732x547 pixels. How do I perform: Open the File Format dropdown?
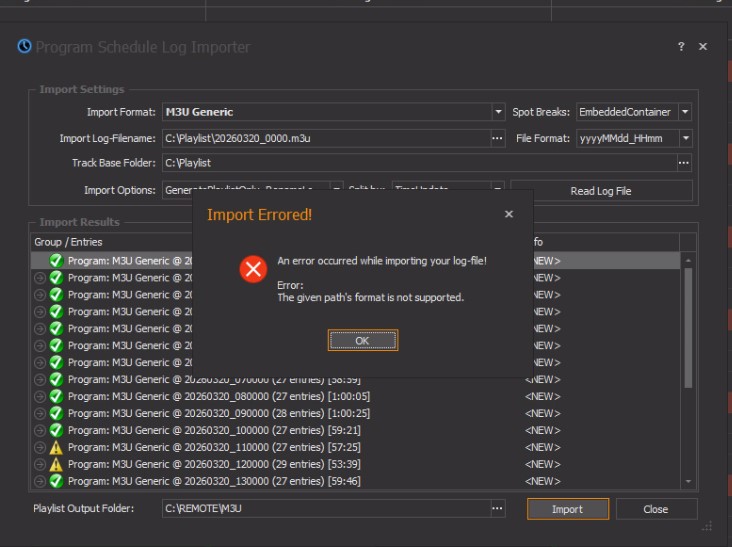686,138
